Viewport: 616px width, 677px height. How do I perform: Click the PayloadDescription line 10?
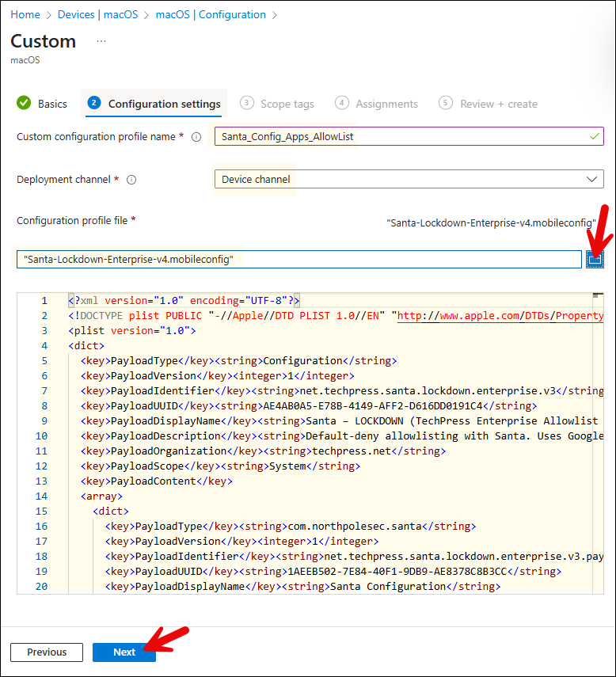(x=342, y=436)
